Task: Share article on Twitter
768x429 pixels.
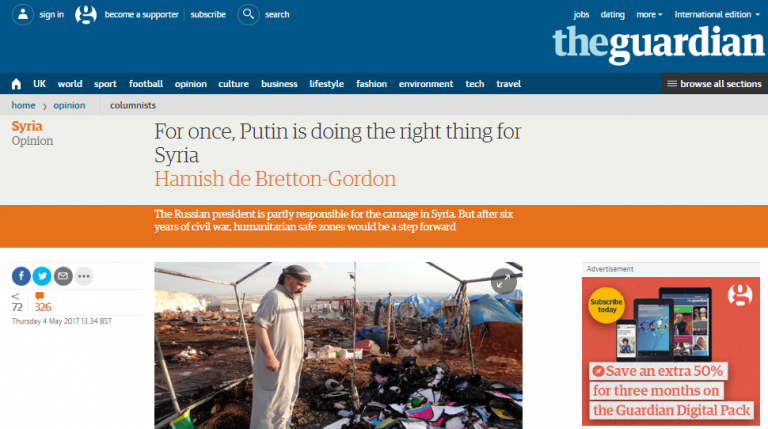Action: tap(42, 276)
